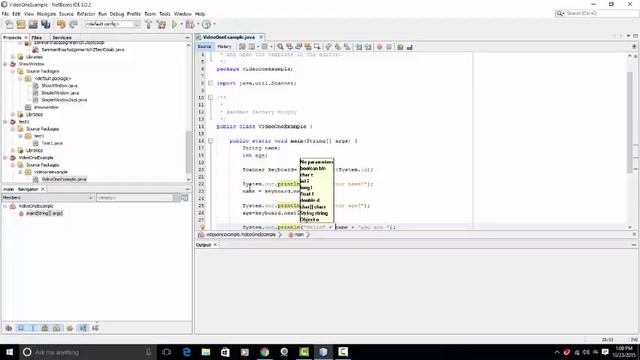Collapse the code fold at the main method
640x360 pixels.
(211, 141)
